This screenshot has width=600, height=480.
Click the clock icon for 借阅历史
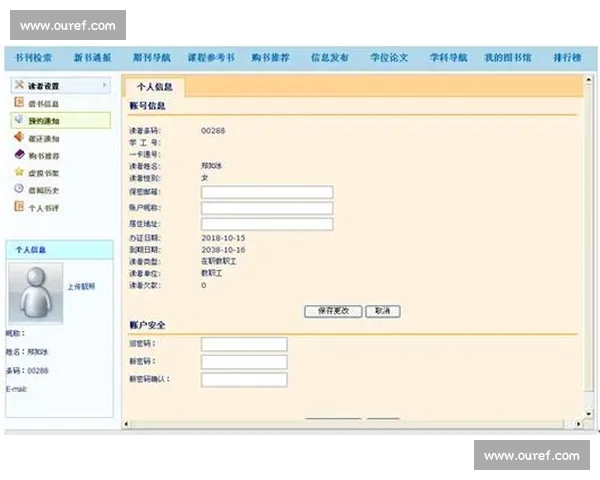click(19, 189)
